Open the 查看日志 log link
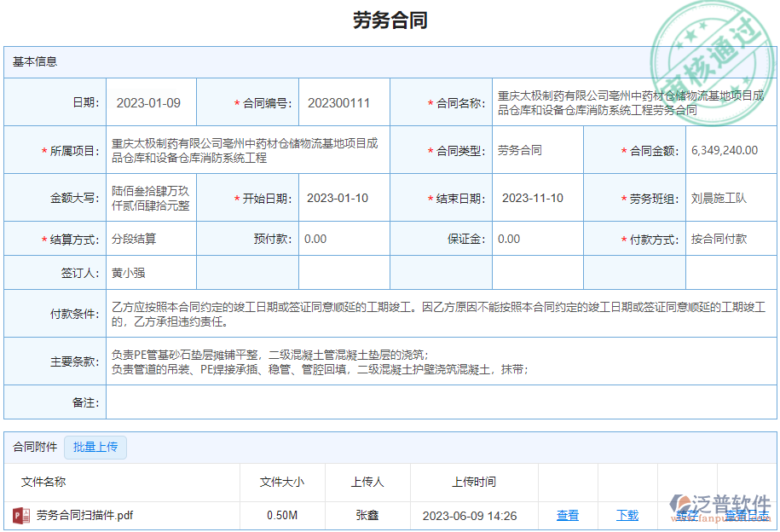This screenshot has height=532, width=780. click(x=748, y=517)
